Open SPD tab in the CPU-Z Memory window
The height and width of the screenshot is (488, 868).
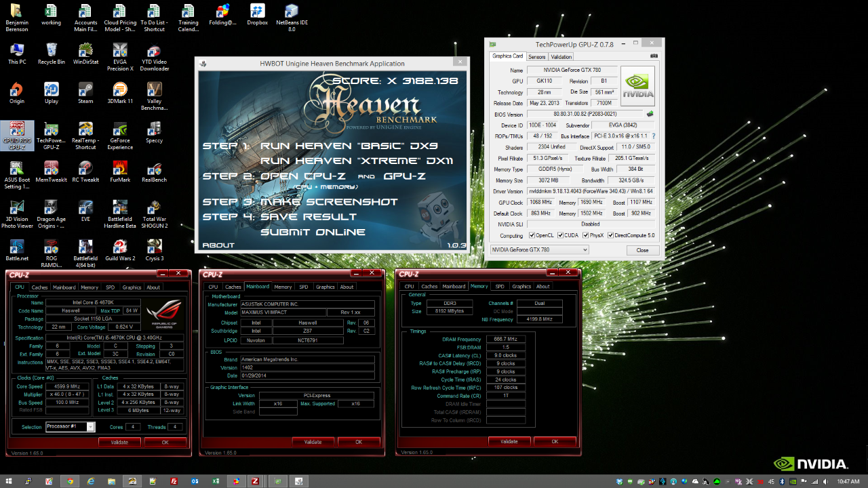pos(500,286)
